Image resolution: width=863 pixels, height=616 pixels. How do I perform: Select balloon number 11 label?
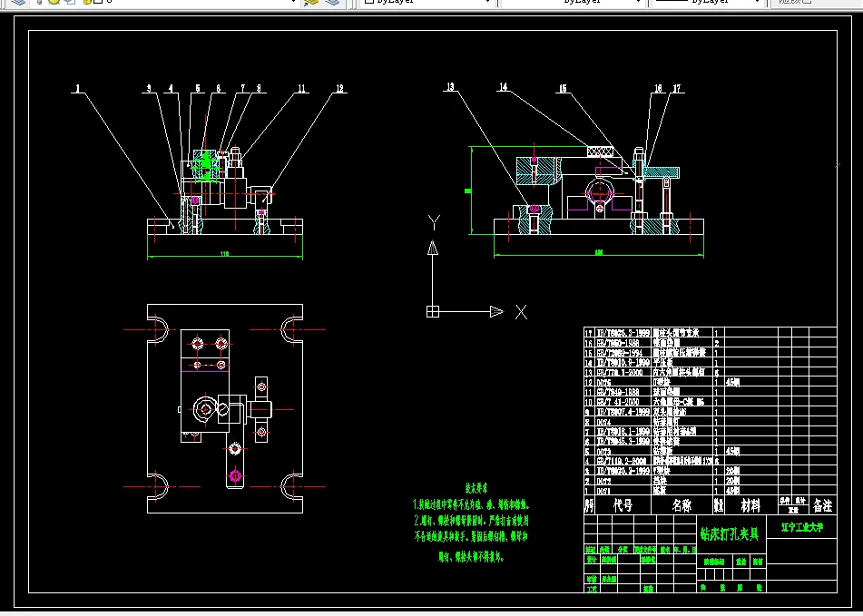click(x=301, y=88)
